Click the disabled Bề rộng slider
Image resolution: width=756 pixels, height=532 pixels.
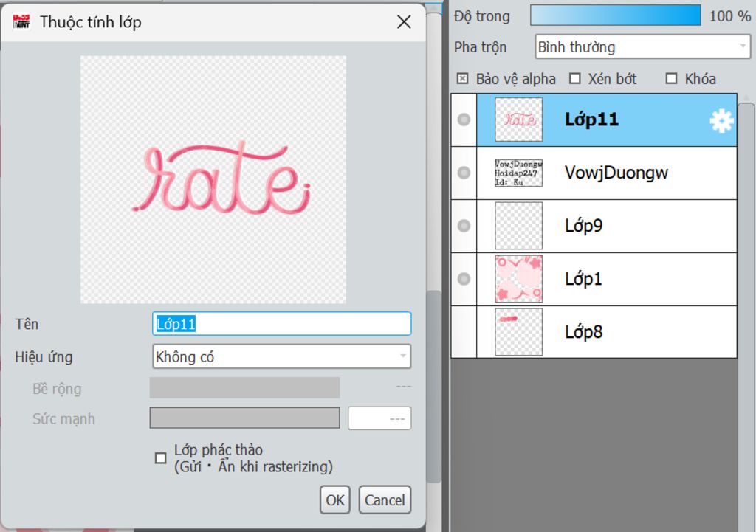coord(244,388)
